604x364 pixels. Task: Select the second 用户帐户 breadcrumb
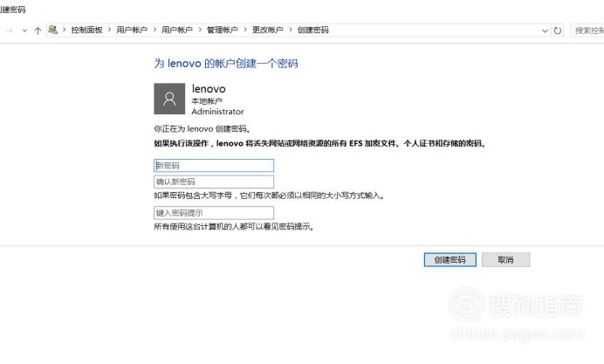[x=177, y=30]
